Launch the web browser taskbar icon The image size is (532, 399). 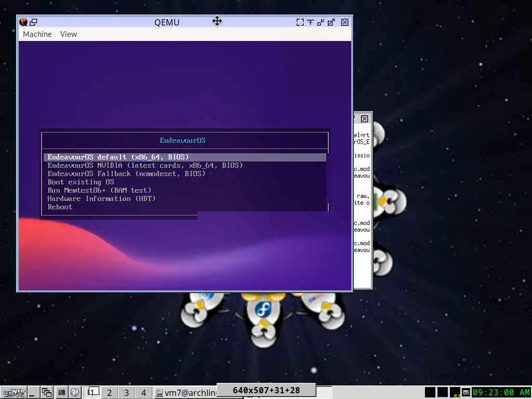[75, 393]
